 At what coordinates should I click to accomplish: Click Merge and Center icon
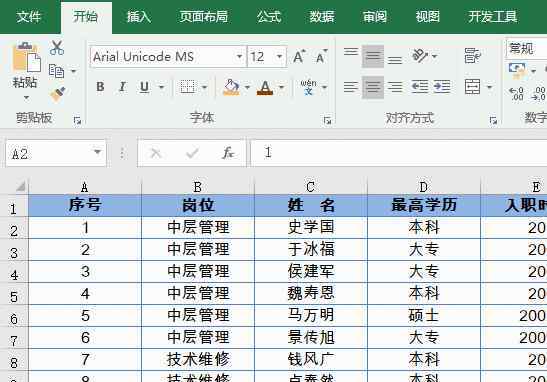(x=472, y=87)
